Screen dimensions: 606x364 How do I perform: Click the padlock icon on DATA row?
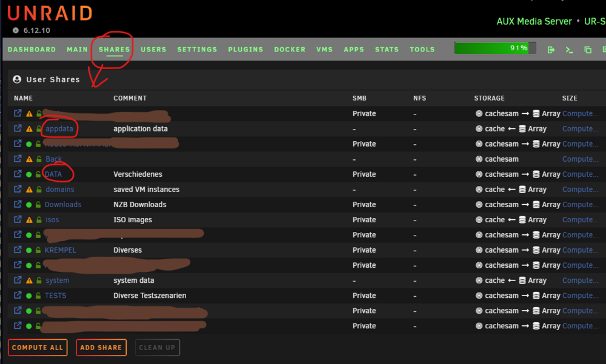tap(38, 174)
